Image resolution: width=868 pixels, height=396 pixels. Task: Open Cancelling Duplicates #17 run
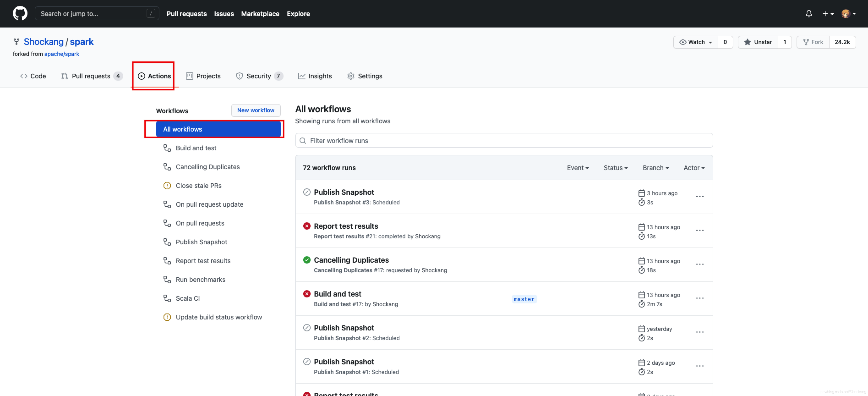pos(351,260)
